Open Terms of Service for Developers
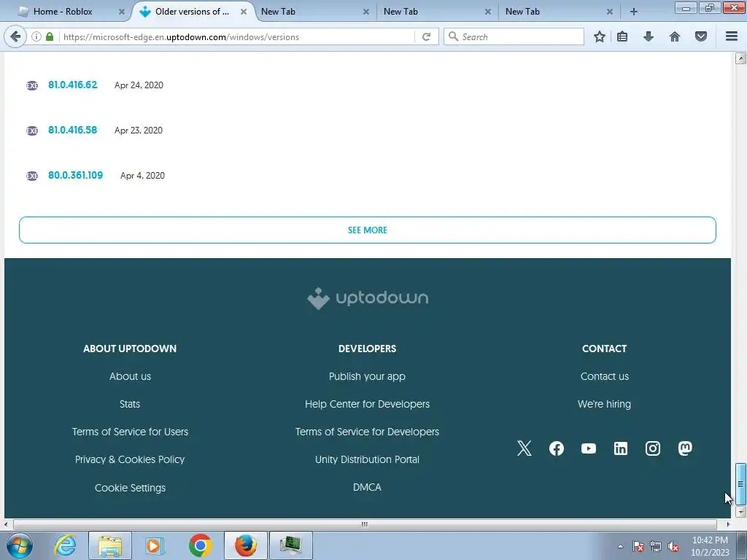 pyautogui.click(x=368, y=432)
